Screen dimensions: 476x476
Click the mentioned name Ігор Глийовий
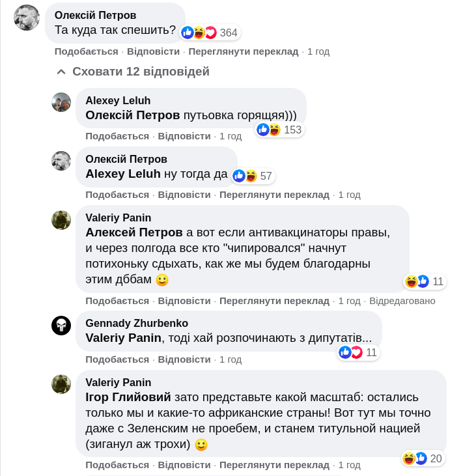(128, 397)
